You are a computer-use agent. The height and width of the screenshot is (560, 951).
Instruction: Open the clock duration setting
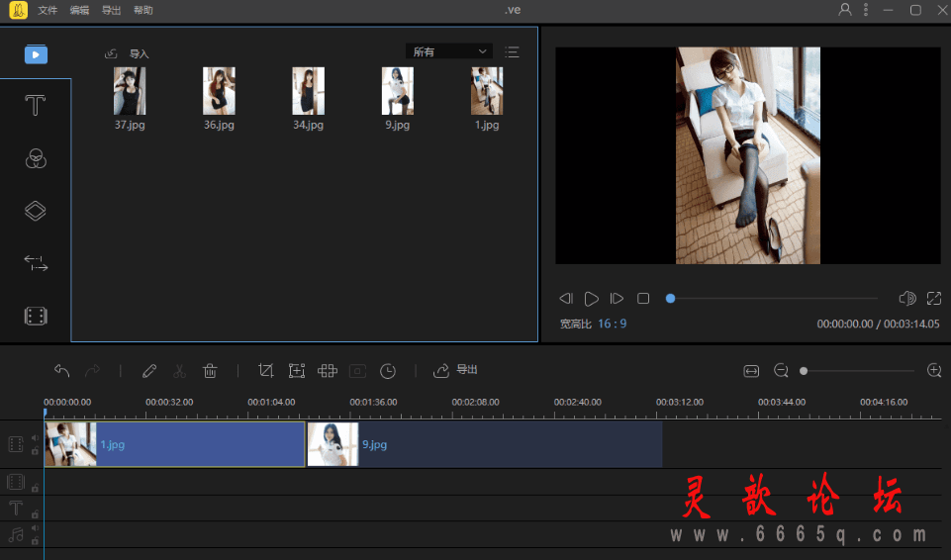pos(388,371)
